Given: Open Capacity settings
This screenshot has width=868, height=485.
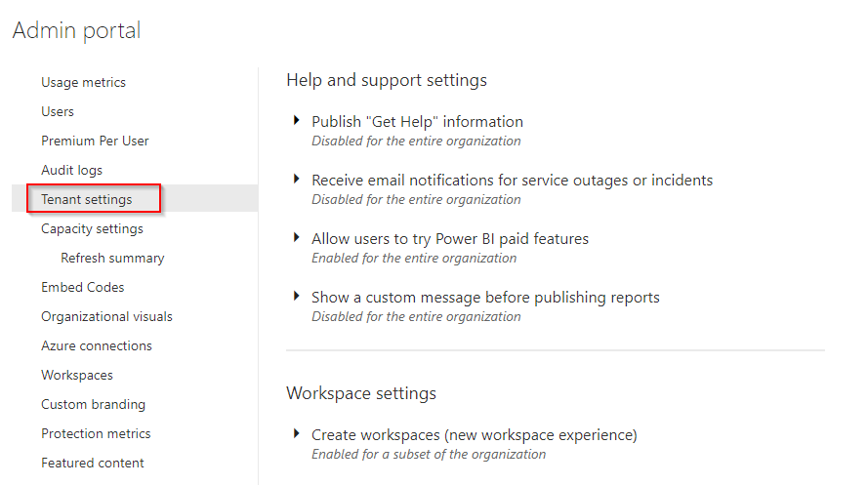Looking at the screenshot, I should (92, 229).
